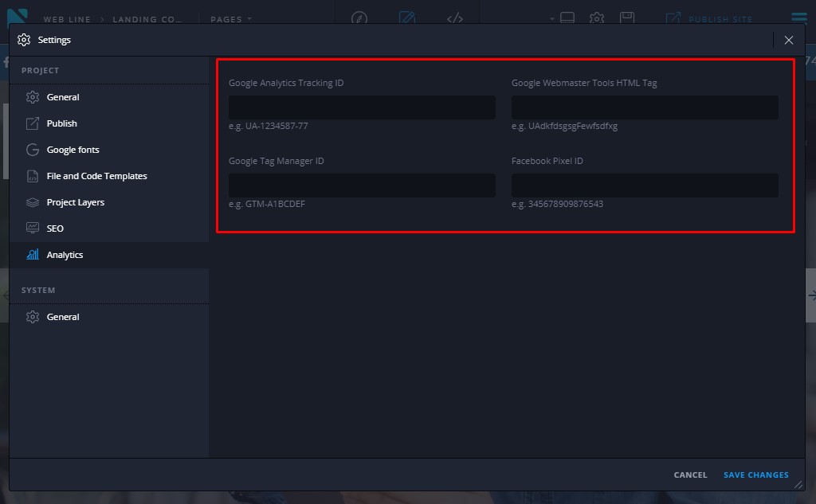
Task: Open the Pages dropdown in the top bar
Action: 230,19
